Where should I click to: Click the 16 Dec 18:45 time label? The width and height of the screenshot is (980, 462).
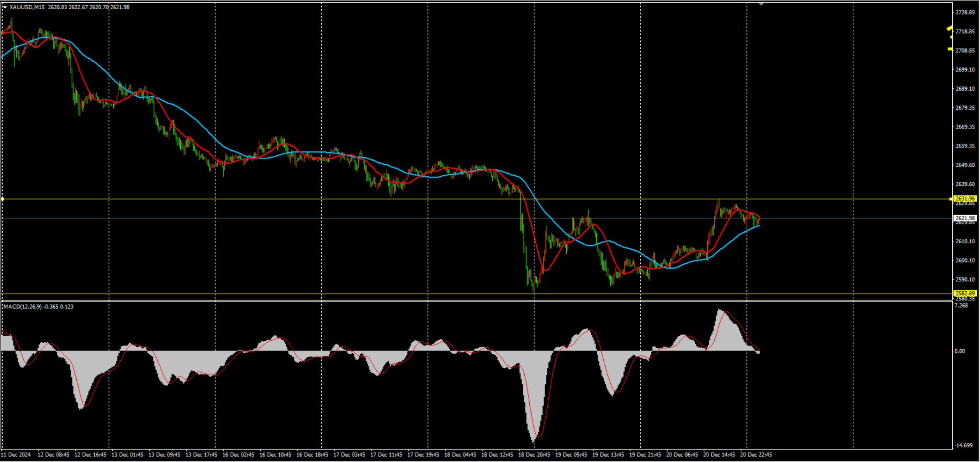click(x=312, y=455)
